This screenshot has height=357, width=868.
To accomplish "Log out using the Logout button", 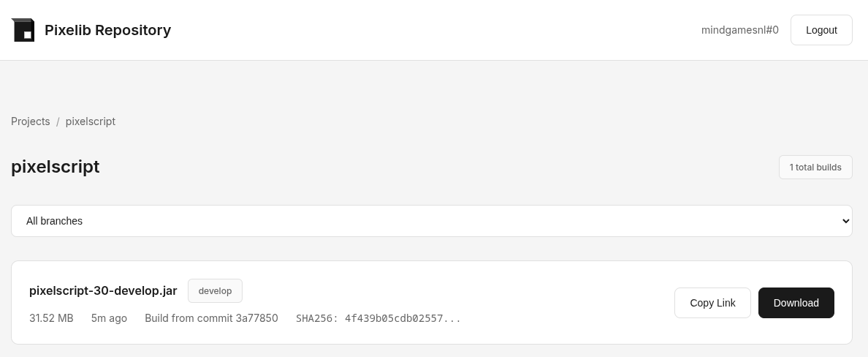I will (x=821, y=30).
